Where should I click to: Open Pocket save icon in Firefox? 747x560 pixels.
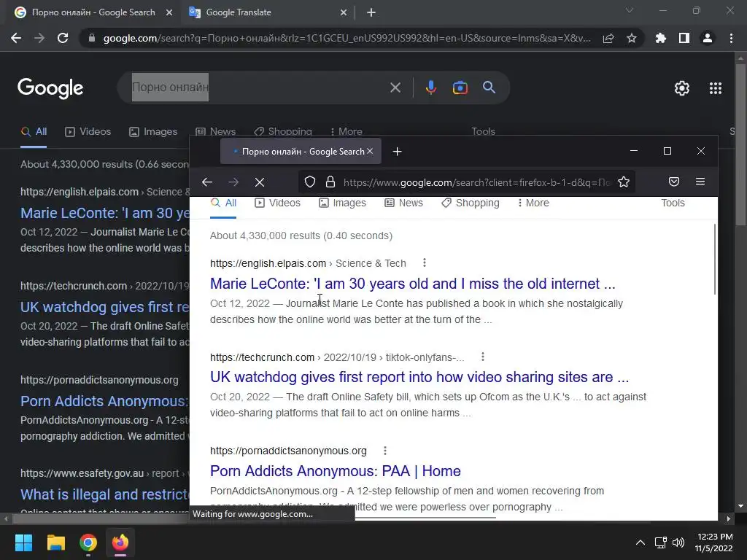674,182
